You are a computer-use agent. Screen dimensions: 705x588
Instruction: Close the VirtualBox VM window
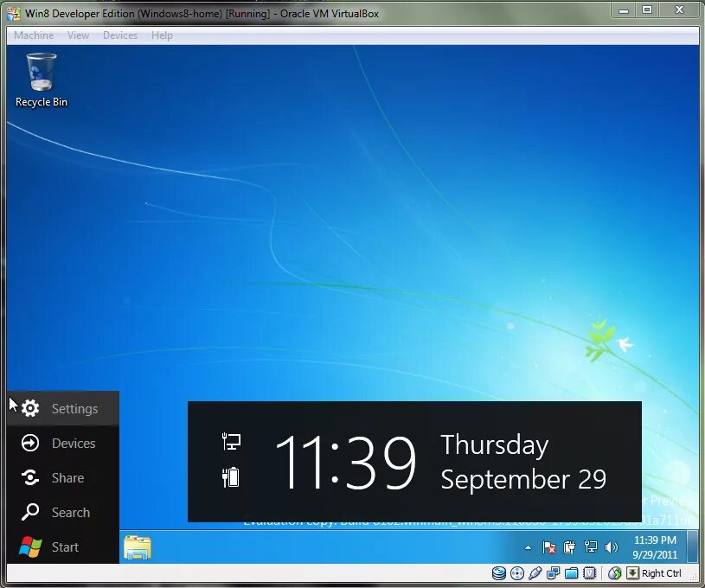pos(679,10)
